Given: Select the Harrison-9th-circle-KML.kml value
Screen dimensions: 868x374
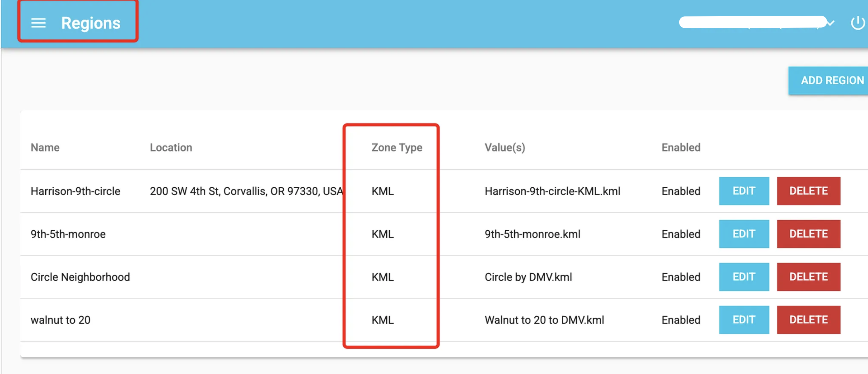Looking at the screenshot, I should pos(552,191).
